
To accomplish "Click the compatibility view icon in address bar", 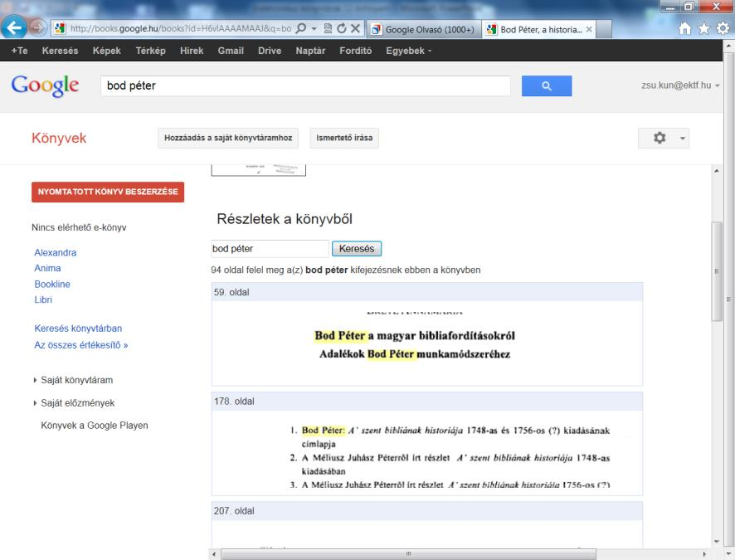I will tap(329, 28).
